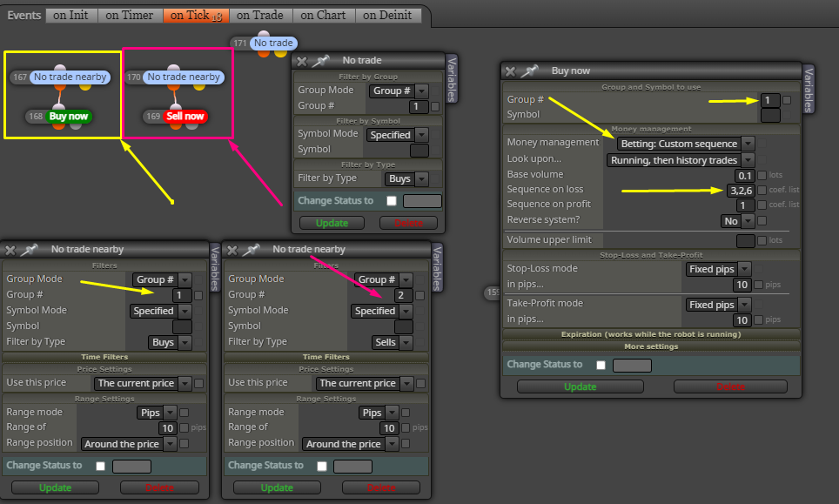Switch to the on Deinit event tab
Viewport: 839px width, 504px height.
click(x=388, y=16)
